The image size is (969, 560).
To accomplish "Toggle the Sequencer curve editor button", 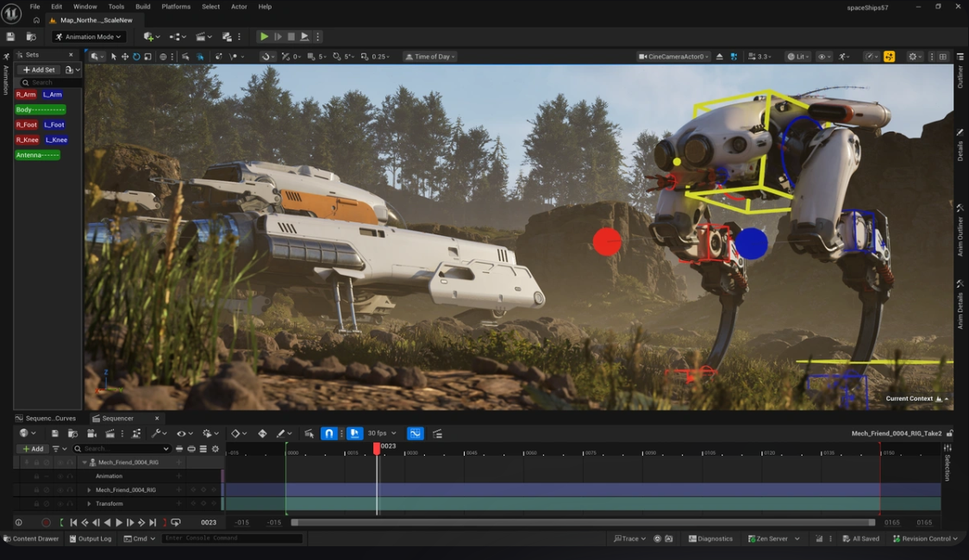I will point(416,434).
